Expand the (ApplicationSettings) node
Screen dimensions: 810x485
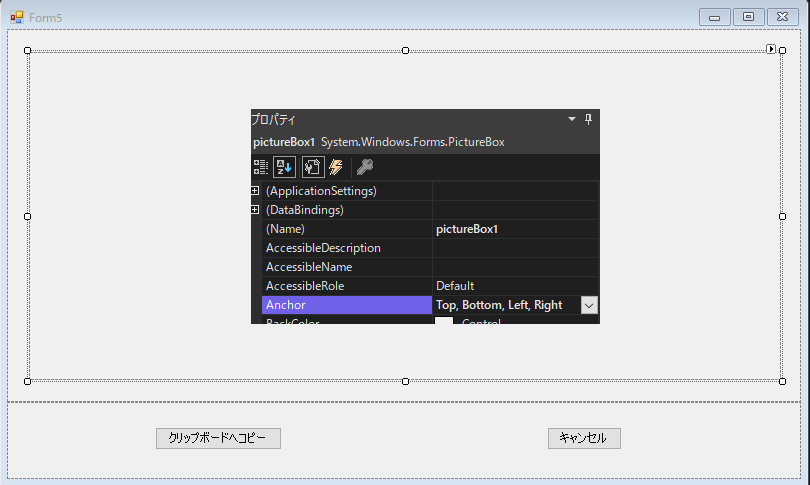255,191
